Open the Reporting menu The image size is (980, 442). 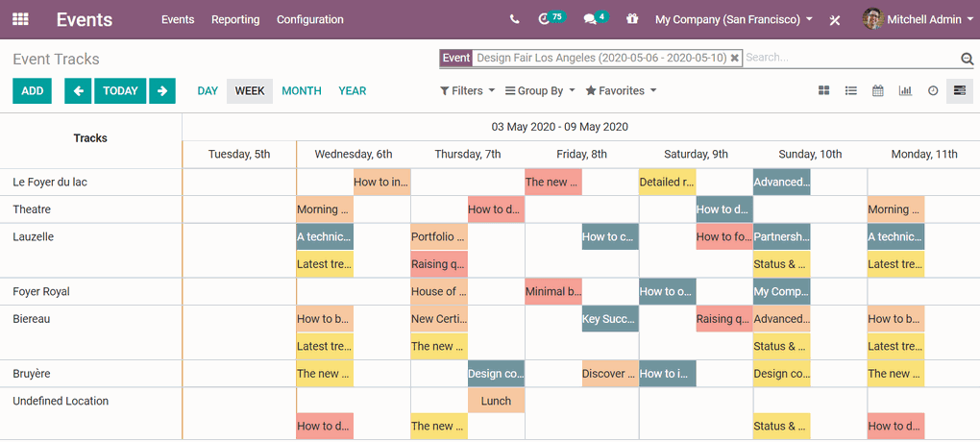coord(235,19)
